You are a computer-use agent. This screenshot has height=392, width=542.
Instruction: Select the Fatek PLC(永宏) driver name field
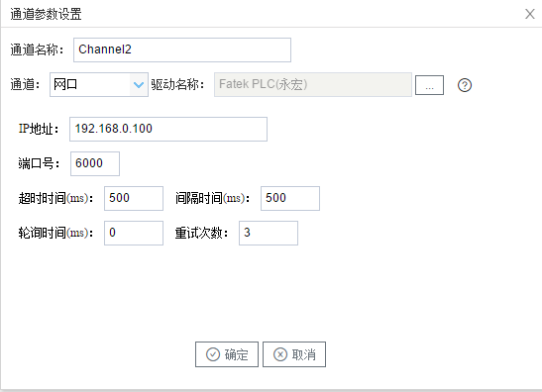coord(313,84)
